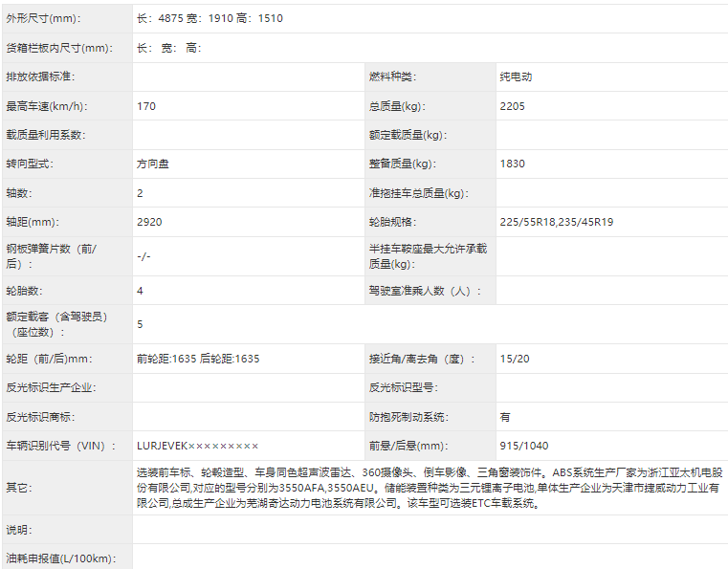Click the 总质量(kg) label
This screenshot has height=569, width=728.
pyautogui.click(x=397, y=106)
